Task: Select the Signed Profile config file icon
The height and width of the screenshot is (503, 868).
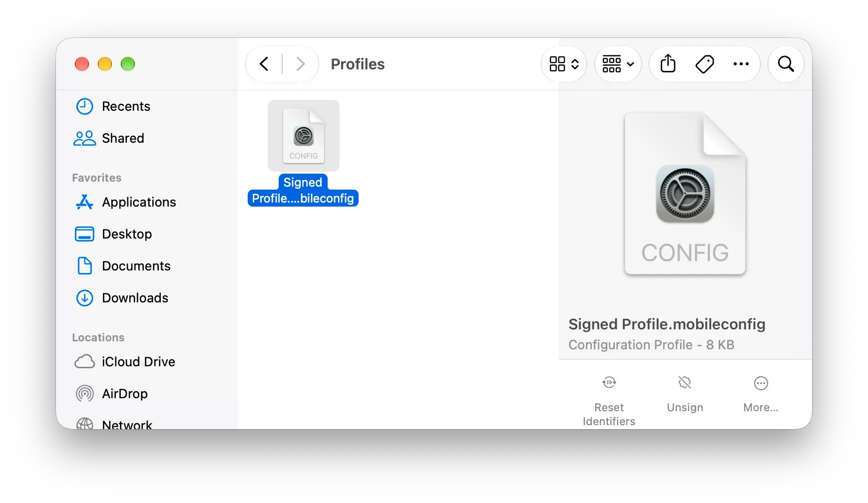Action: 304,136
